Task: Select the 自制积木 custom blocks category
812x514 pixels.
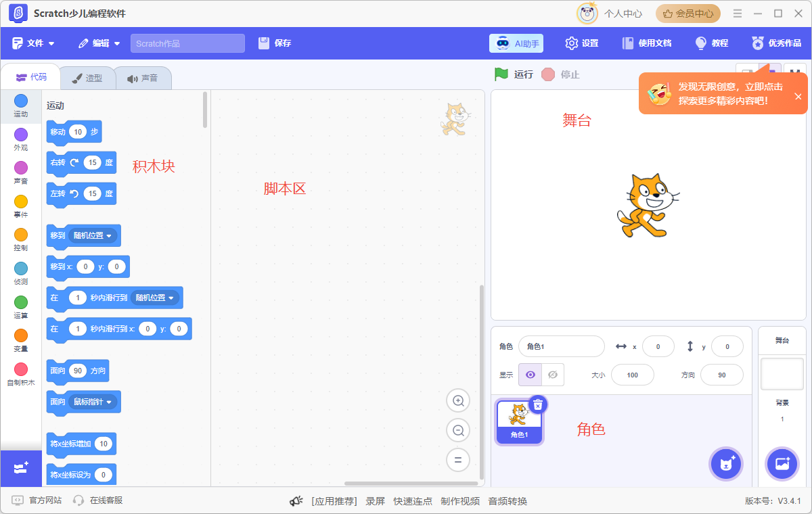Action: pos(21,375)
